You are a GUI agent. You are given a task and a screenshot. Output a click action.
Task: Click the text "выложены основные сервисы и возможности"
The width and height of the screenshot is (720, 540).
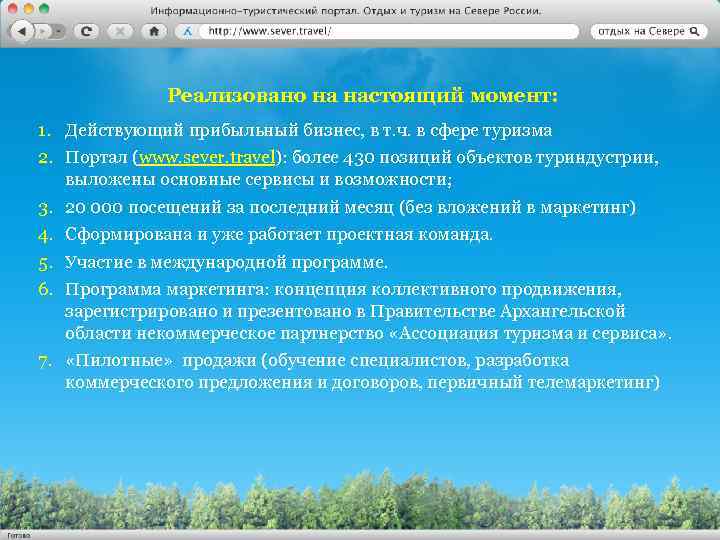[258, 180]
